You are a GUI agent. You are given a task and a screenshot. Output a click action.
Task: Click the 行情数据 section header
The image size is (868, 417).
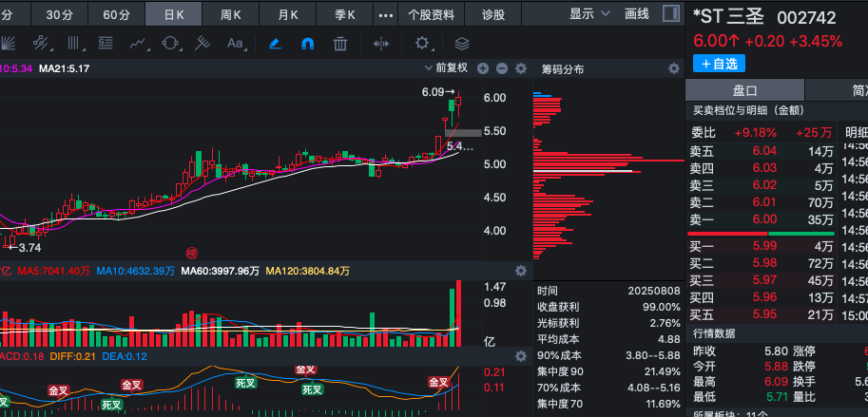click(x=714, y=333)
